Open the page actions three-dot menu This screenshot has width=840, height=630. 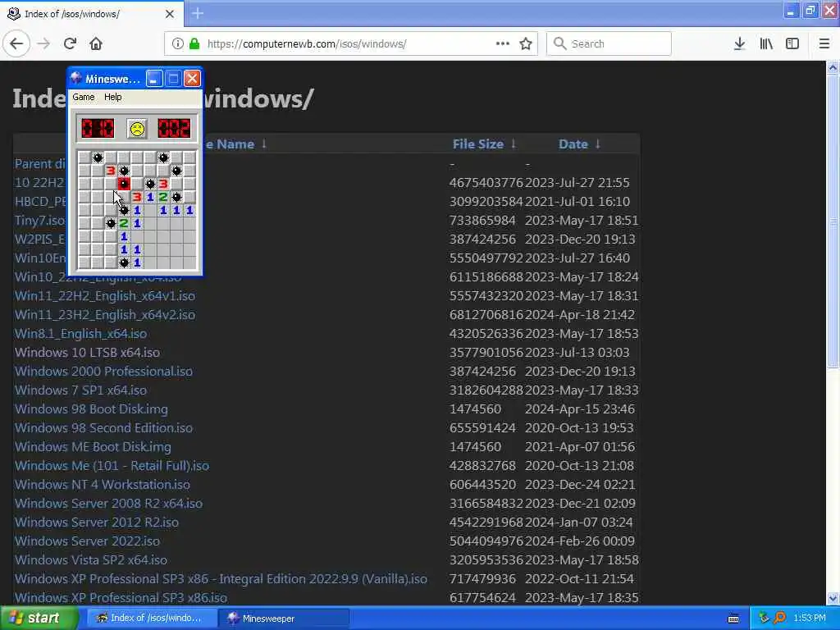[x=503, y=43]
